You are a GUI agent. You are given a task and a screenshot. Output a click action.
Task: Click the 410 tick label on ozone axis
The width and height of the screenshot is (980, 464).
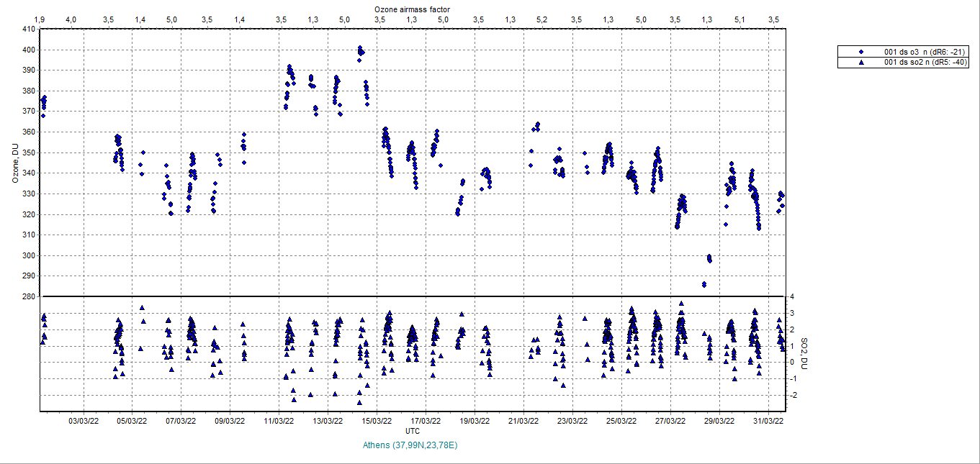pos(27,29)
